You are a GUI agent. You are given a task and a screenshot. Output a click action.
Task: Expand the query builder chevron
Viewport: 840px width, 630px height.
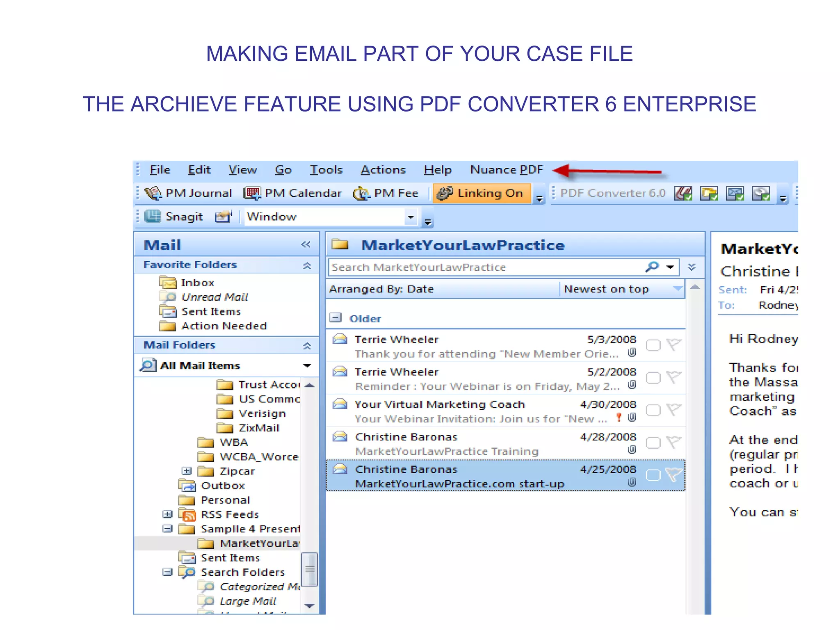click(692, 267)
